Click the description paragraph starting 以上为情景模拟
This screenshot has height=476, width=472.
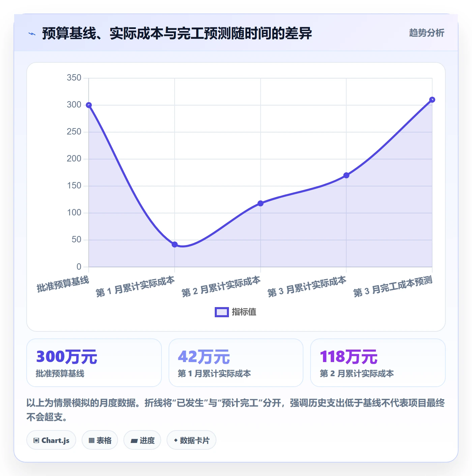tap(236, 410)
